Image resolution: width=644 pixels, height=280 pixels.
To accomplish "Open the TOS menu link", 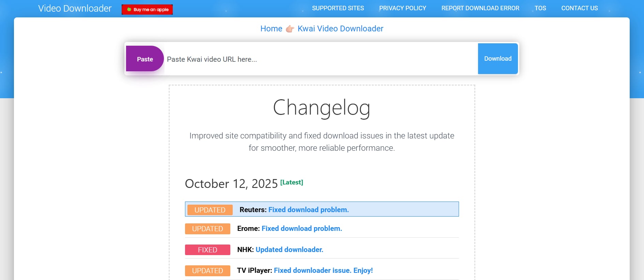I will click(x=540, y=8).
